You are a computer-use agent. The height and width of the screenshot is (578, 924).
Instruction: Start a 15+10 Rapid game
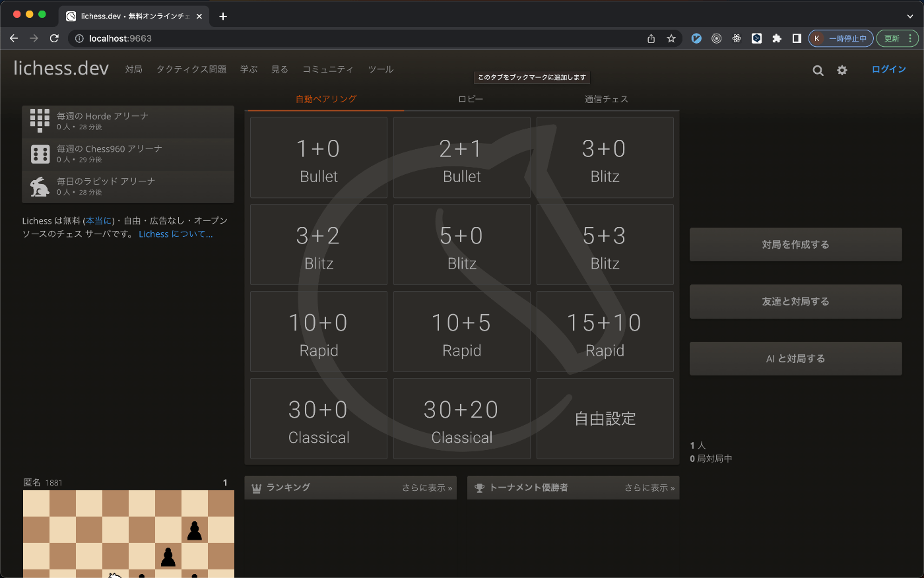605,332
